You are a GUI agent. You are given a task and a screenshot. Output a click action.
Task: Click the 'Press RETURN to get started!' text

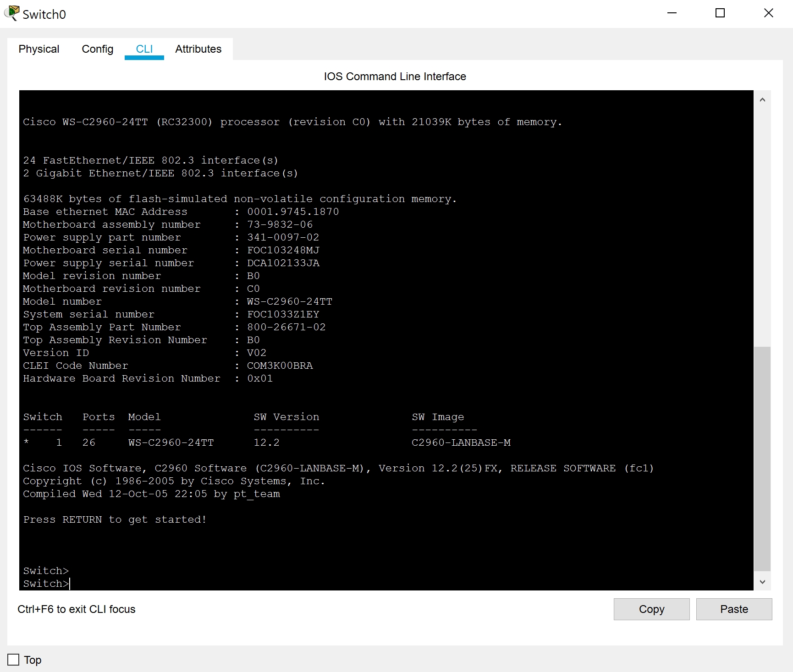115,519
